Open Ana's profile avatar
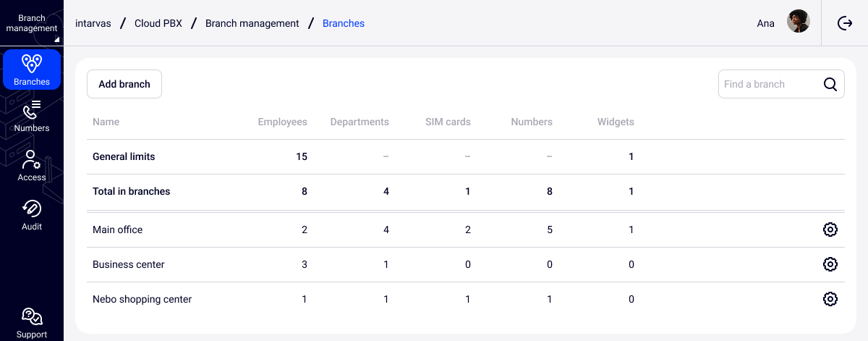Image resolution: width=868 pixels, height=341 pixels. (799, 22)
